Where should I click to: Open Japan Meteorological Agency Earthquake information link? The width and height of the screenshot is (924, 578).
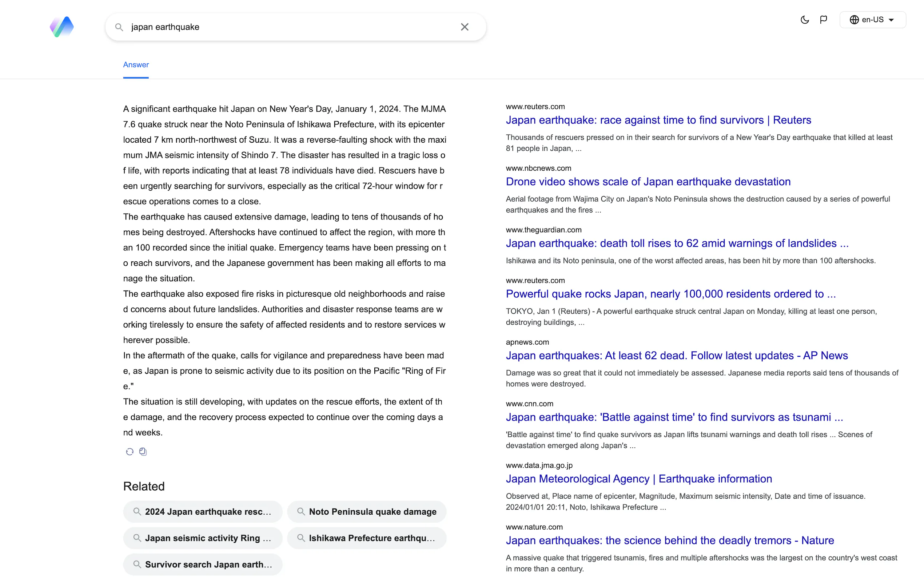point(639,479)
